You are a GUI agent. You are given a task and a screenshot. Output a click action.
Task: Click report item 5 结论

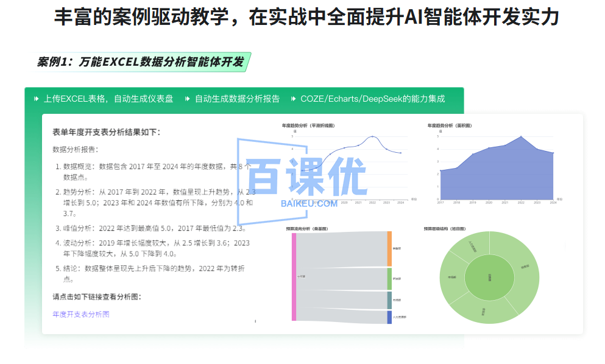pos(150,273)
